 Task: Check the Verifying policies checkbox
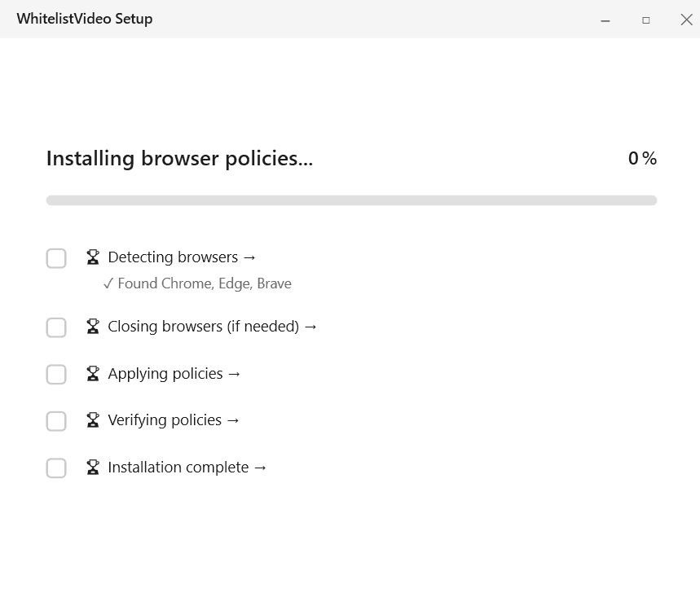tap(56, 421)
